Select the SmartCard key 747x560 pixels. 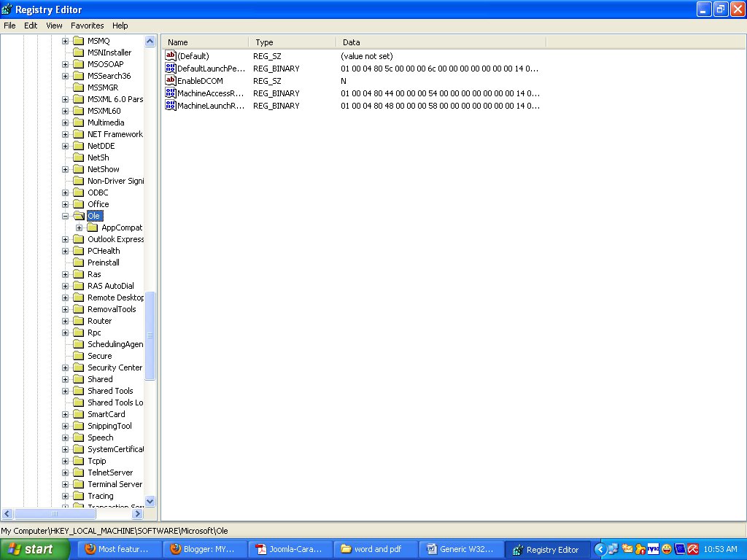107,414
